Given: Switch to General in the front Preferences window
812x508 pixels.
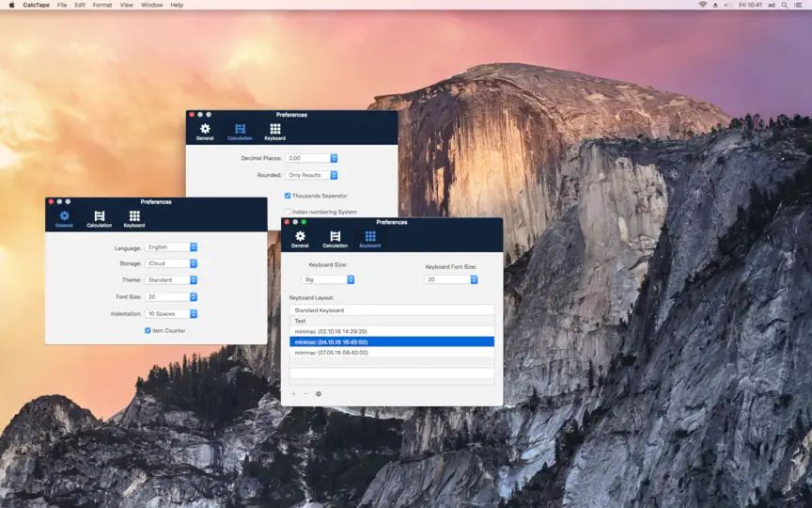Looking at the screenshot, I should 300,240.
